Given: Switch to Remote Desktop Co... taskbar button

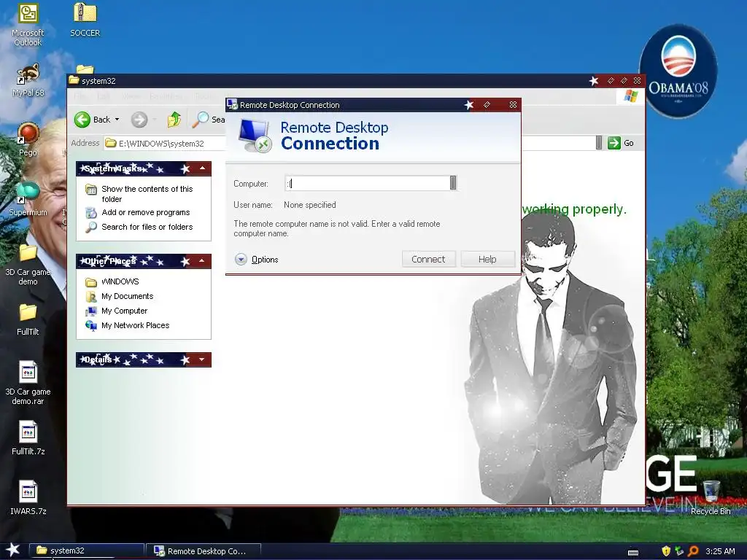Looking at the screenshot, I should [204, 551].
